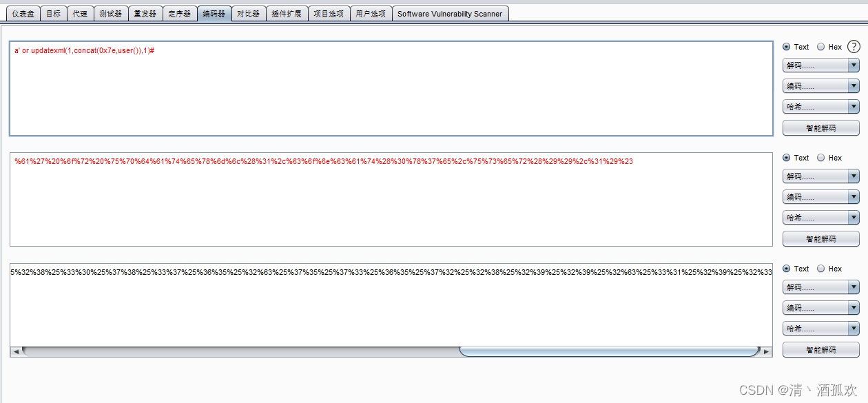Switch to the 仪表盘 tab

[x=23, y=14]
